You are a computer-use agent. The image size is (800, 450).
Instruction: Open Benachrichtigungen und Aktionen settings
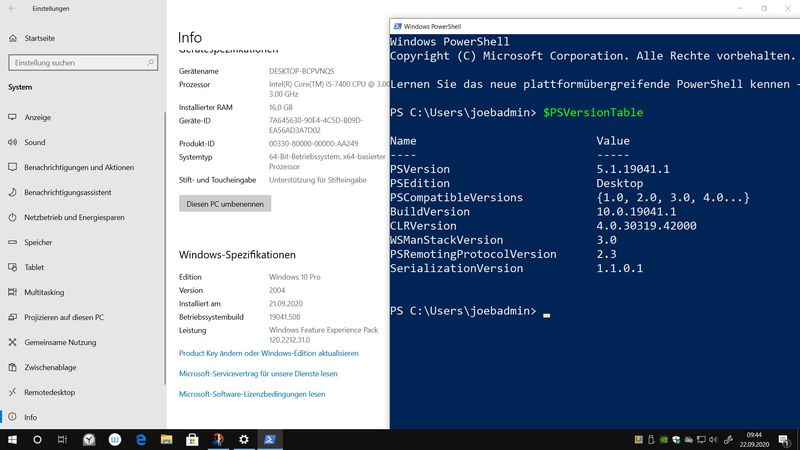coord(79,167)
